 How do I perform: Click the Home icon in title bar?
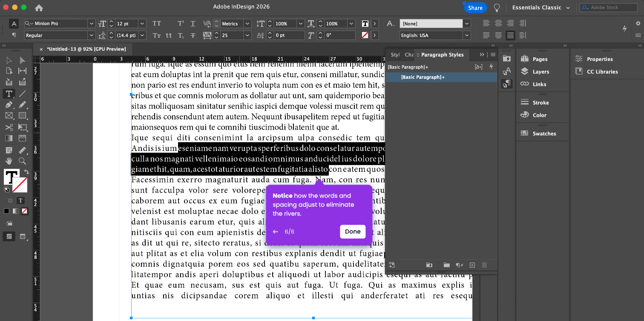tap(39, 8)
